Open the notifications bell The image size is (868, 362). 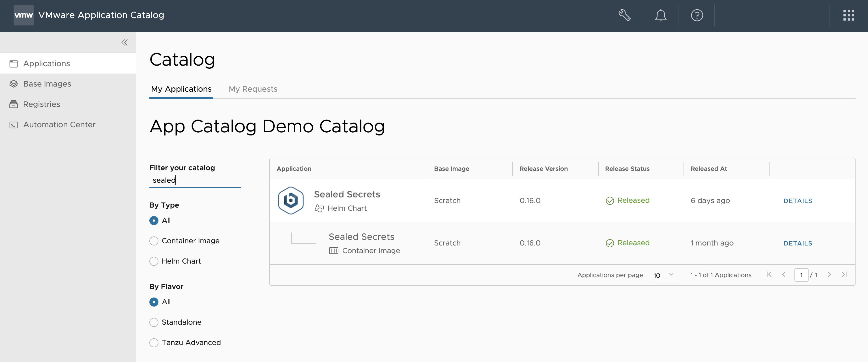660,15
